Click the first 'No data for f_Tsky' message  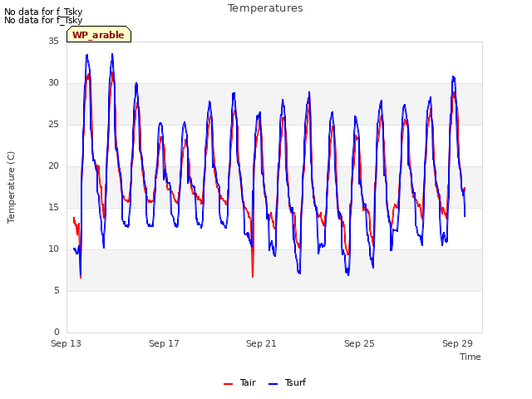point(43,12)
